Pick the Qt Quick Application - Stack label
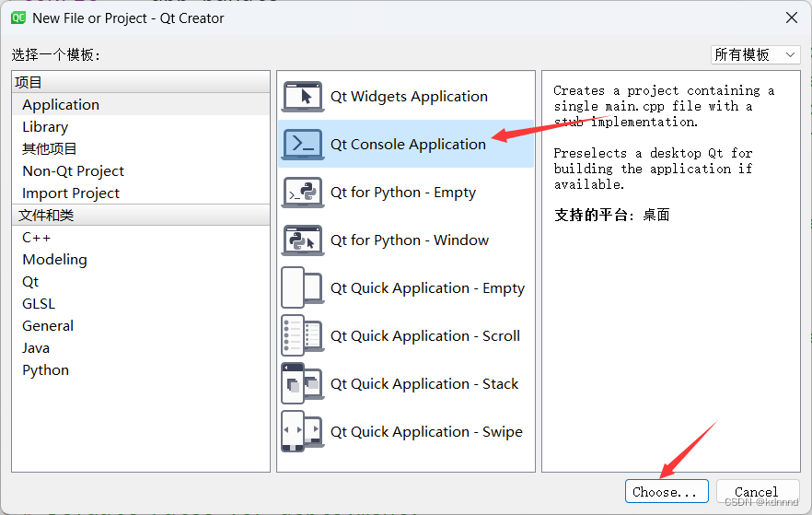 coord(424,384)
